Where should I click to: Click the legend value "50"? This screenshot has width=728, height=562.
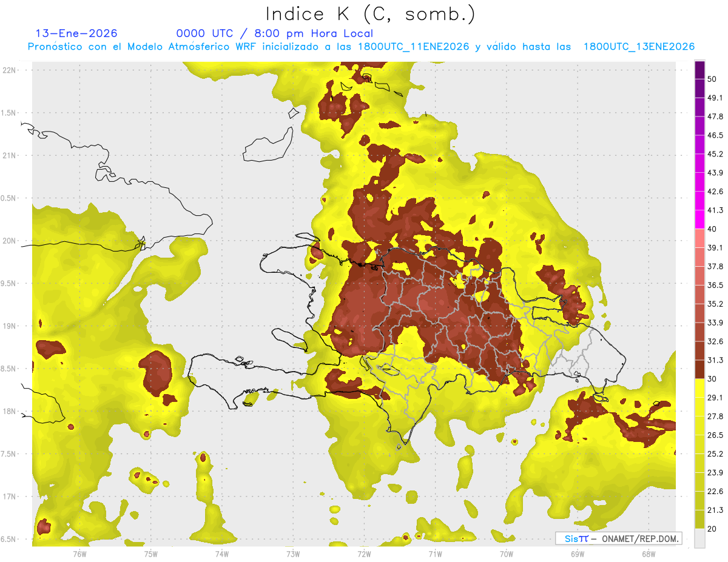[712, 79]
